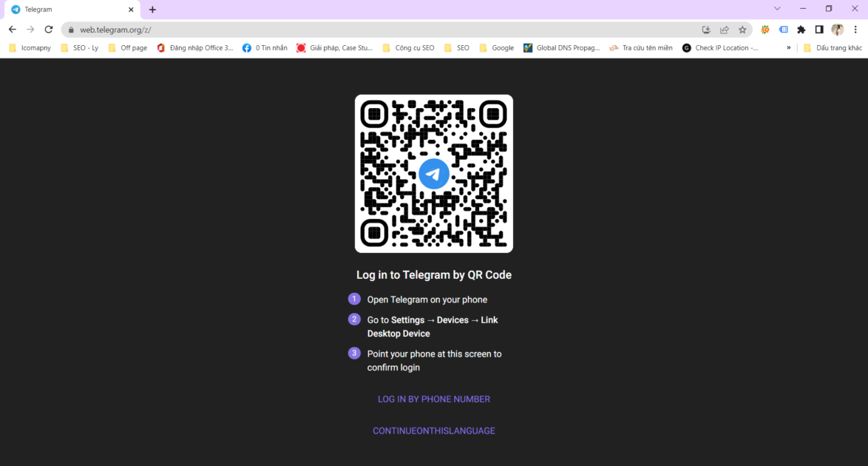Open the Extensions puzzle icon
The width and height of the screenshot is (868, 466).
(801, 30)
